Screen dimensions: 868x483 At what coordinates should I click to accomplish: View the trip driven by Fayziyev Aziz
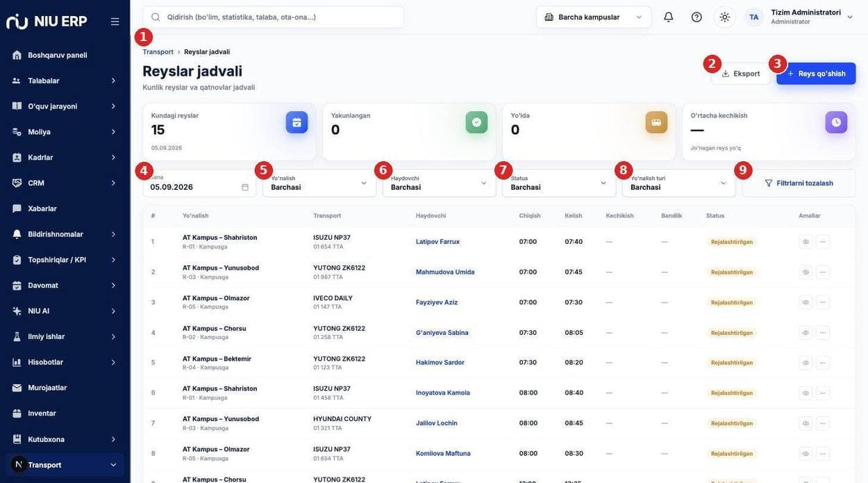806,302
